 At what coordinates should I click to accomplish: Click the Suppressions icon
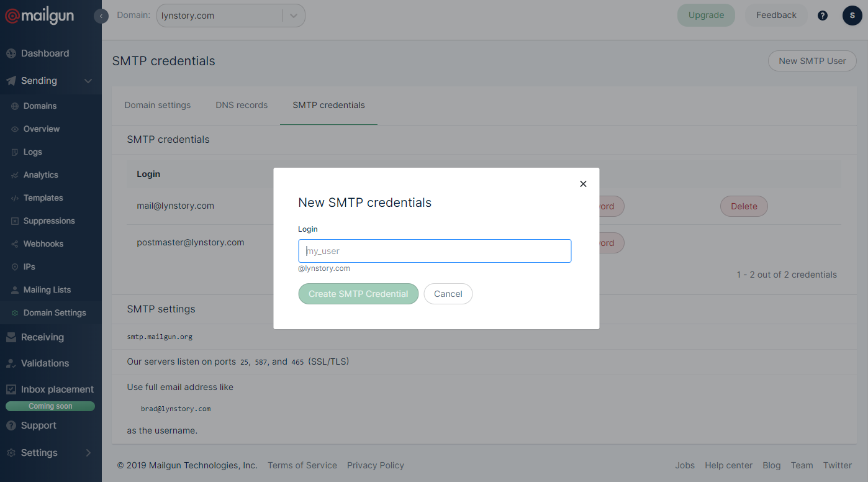(15, 221)
